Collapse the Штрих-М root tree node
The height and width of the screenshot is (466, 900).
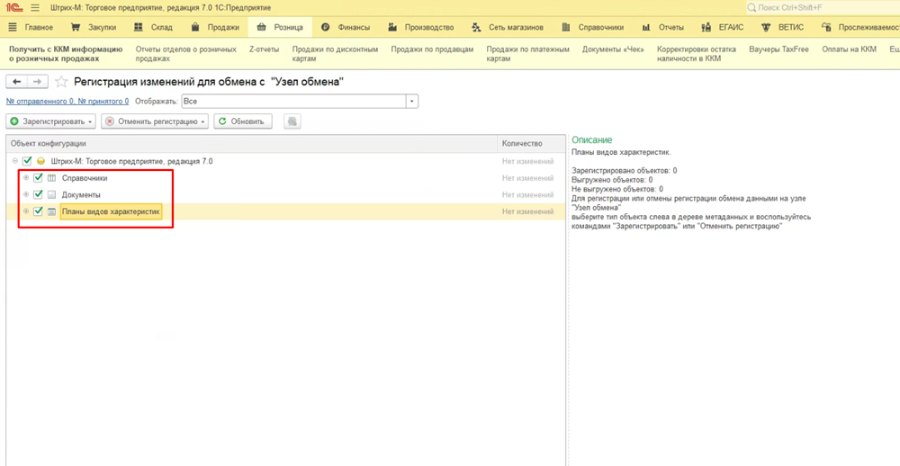(x=15, y=161)
